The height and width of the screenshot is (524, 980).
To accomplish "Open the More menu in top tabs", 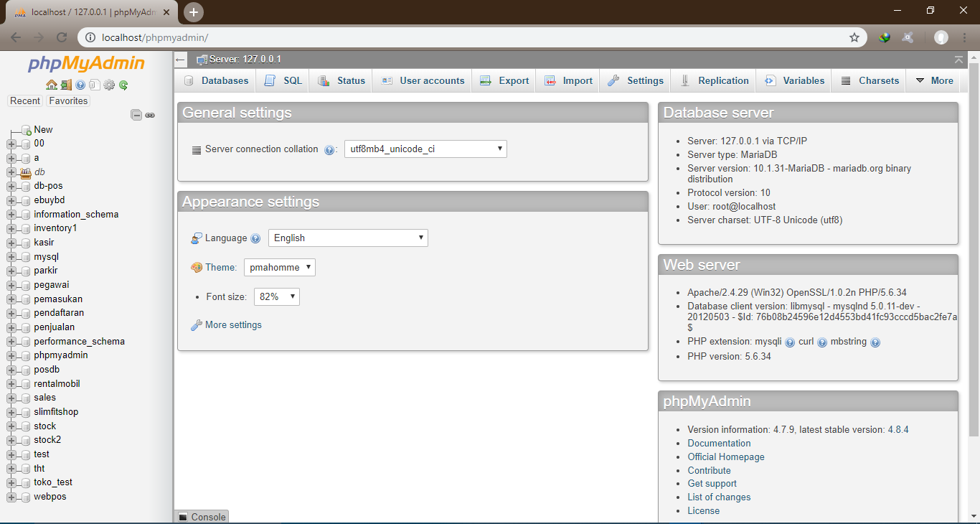I will 934,80.
